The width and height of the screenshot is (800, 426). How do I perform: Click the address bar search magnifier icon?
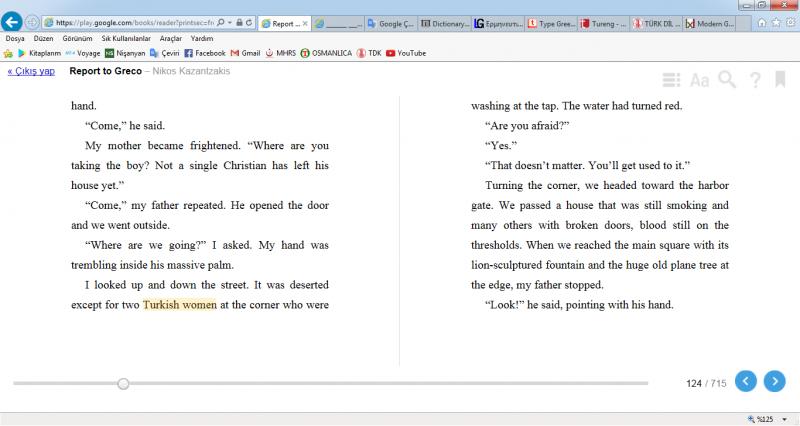(x=220, y=22)
